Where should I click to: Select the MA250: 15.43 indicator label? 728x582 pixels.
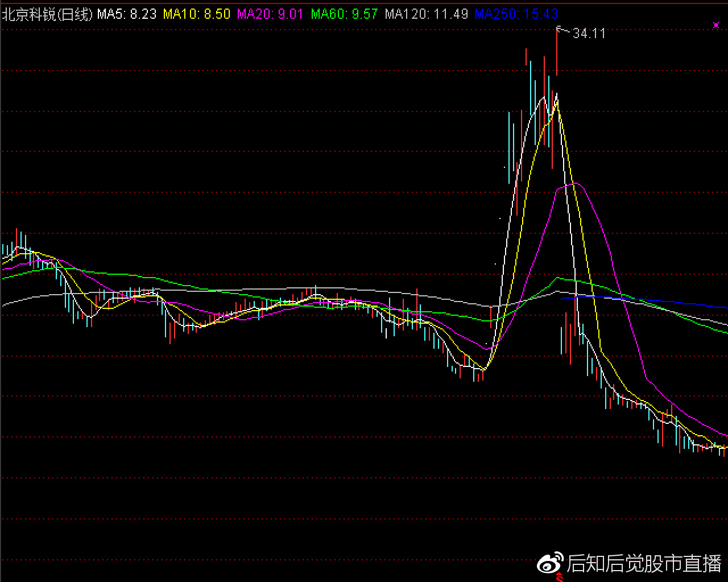(x=516, y=14)
